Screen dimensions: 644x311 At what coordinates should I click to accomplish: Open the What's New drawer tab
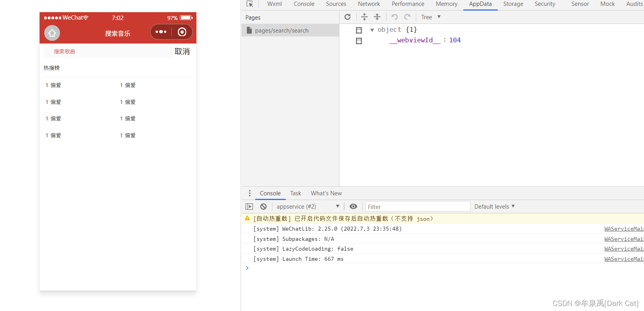click(326, 193)
